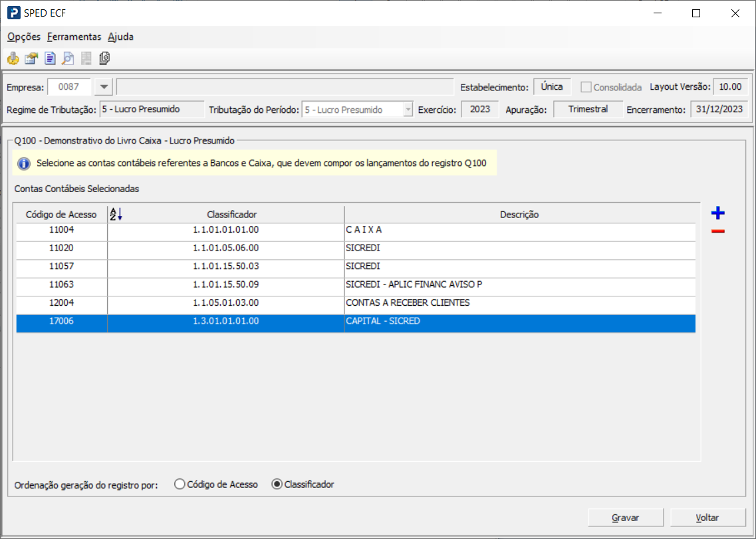Screen dimensions: 756x539
Task: Sort the grid with the A-Z icon
Action: point(116,214)
